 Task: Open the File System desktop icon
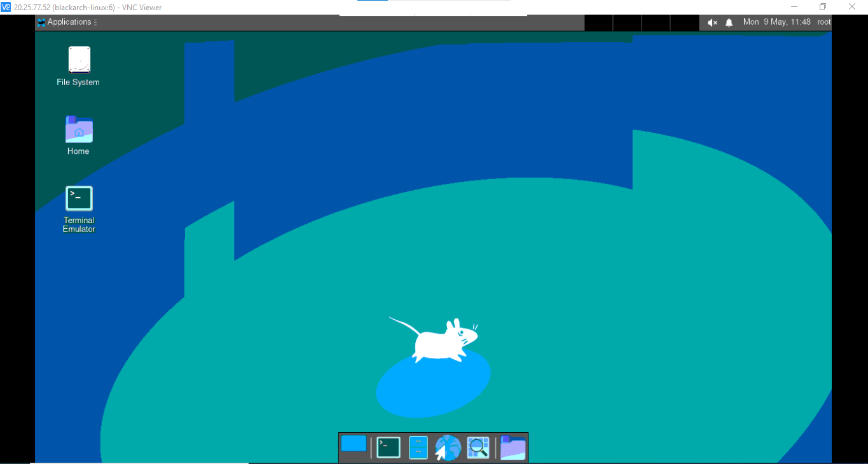[79, 66]
